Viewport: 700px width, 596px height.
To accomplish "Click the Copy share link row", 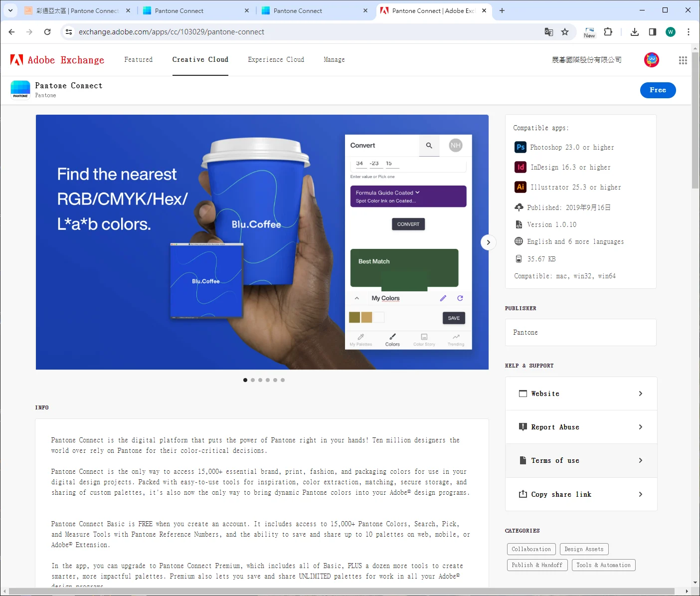I will click(581, 494).
